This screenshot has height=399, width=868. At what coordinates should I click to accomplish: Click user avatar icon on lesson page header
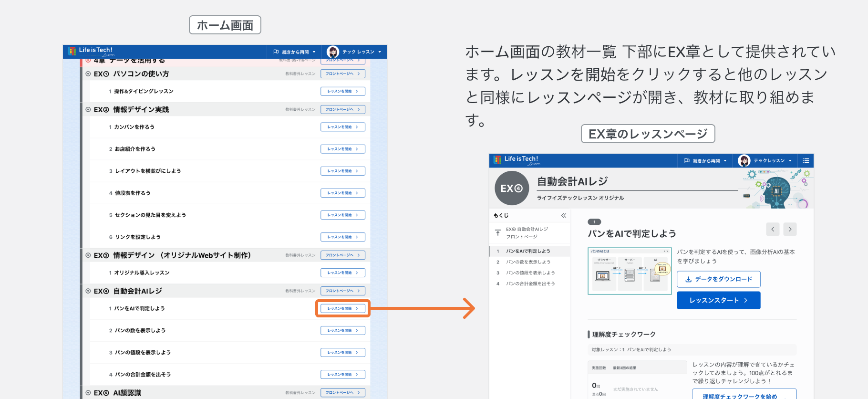744,161
